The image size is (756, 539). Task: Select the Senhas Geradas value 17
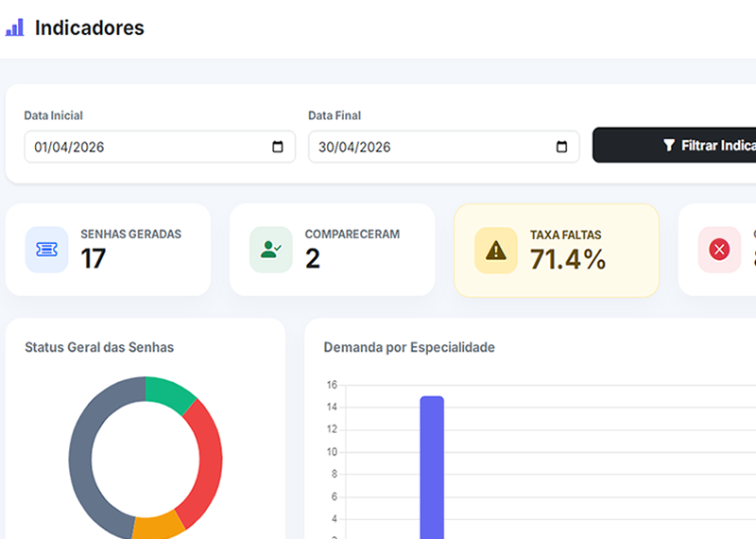[93, 258]
